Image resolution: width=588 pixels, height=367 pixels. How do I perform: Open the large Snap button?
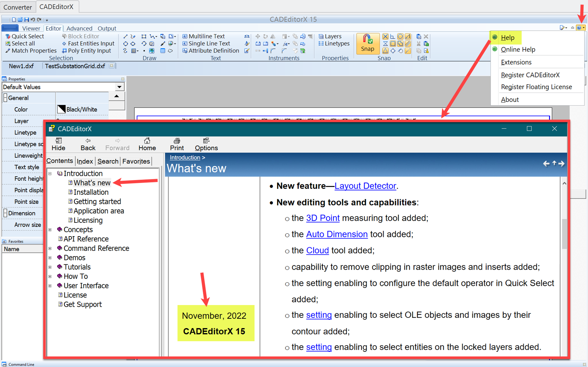coord(368,43)
